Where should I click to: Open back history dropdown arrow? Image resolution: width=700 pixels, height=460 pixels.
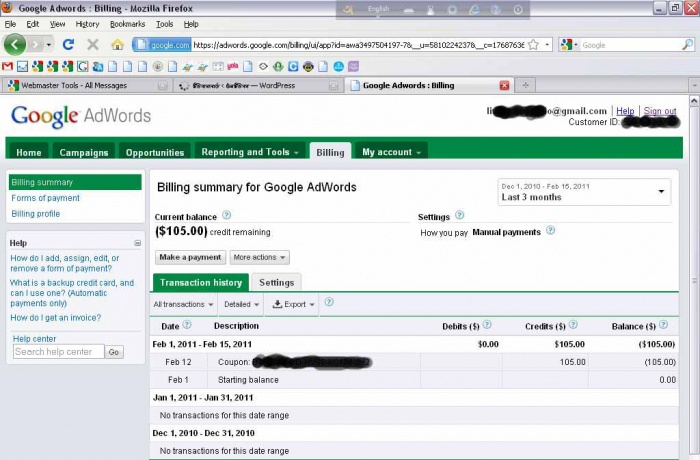click(x=49, y=45)
